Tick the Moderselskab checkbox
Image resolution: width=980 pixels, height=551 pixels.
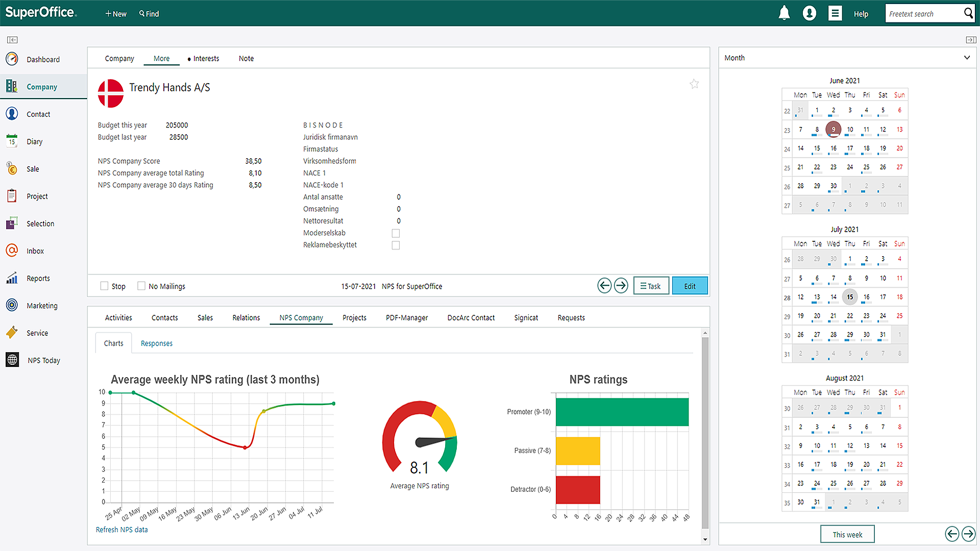pos(396,233)
